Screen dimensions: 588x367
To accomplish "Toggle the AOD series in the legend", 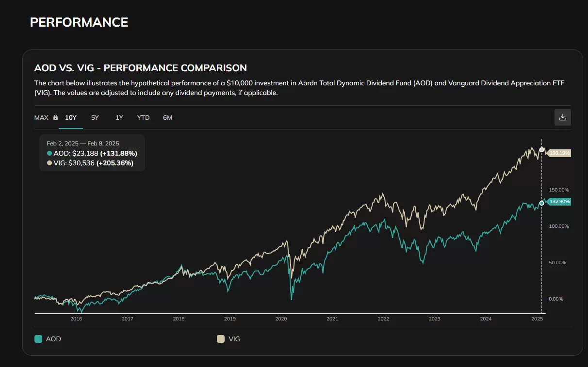I will tap(48, 339).
